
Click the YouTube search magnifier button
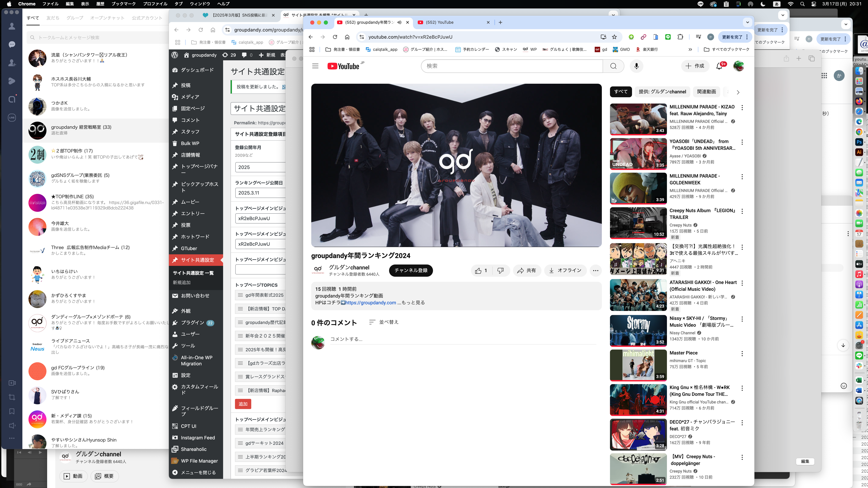[x=613, y=66]
